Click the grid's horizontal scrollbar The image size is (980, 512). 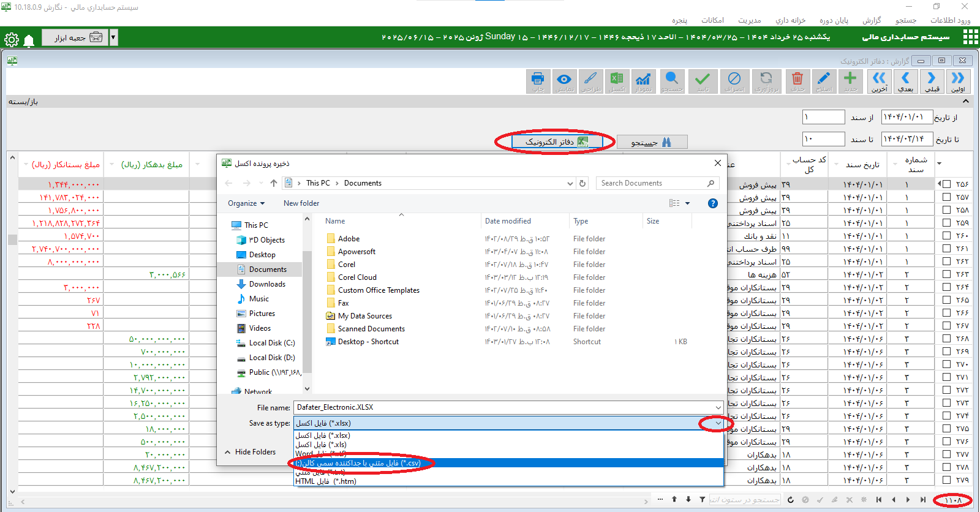coord(334,501)
